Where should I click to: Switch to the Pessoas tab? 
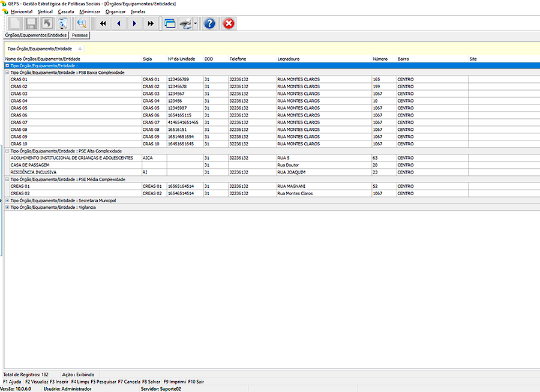click(80, 35)
